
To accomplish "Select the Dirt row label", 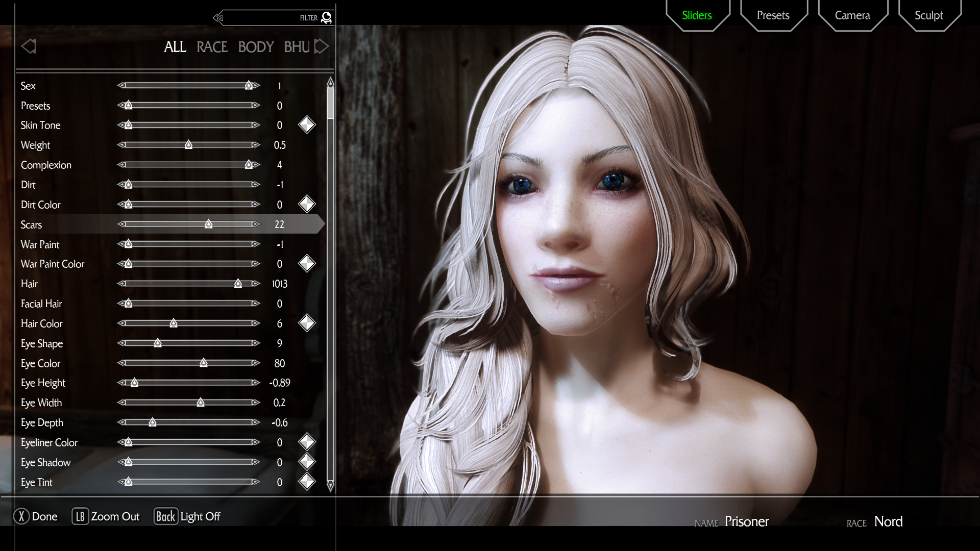I will tap(28, 185).
